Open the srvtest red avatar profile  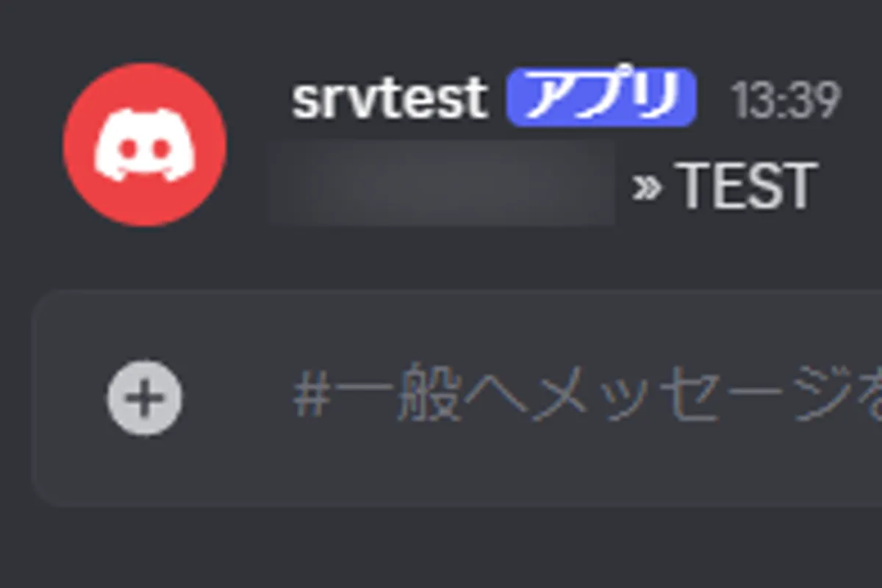coord(145,145)
